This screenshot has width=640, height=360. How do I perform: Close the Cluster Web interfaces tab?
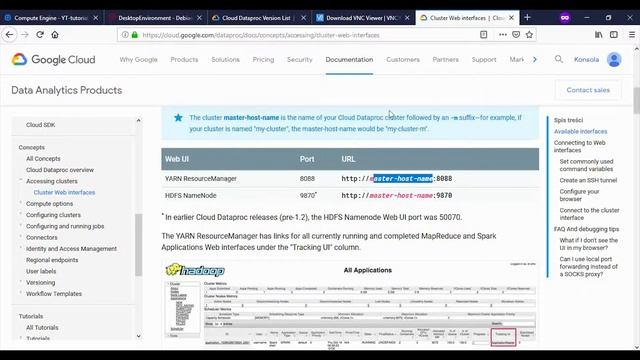pos(511,18)
